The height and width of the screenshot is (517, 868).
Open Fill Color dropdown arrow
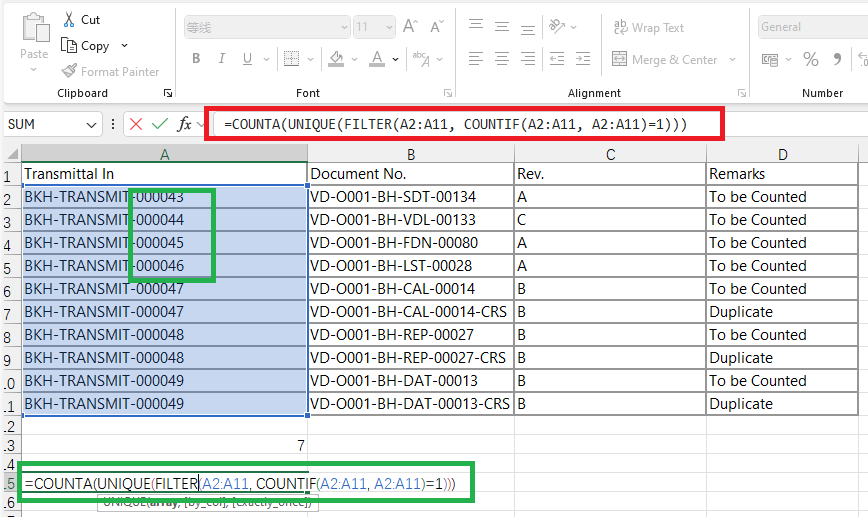coord(354,59)
